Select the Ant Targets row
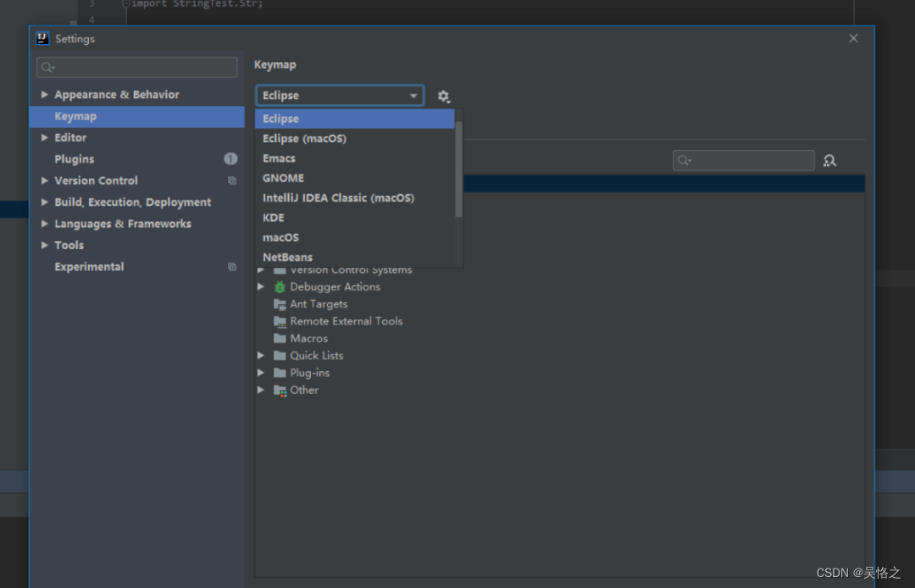Viewport: 915px width, 588px height. 560,304
